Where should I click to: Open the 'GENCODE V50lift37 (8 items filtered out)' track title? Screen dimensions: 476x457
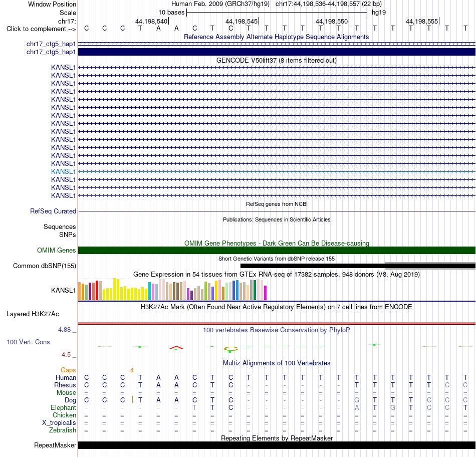(x=277, y=61)
